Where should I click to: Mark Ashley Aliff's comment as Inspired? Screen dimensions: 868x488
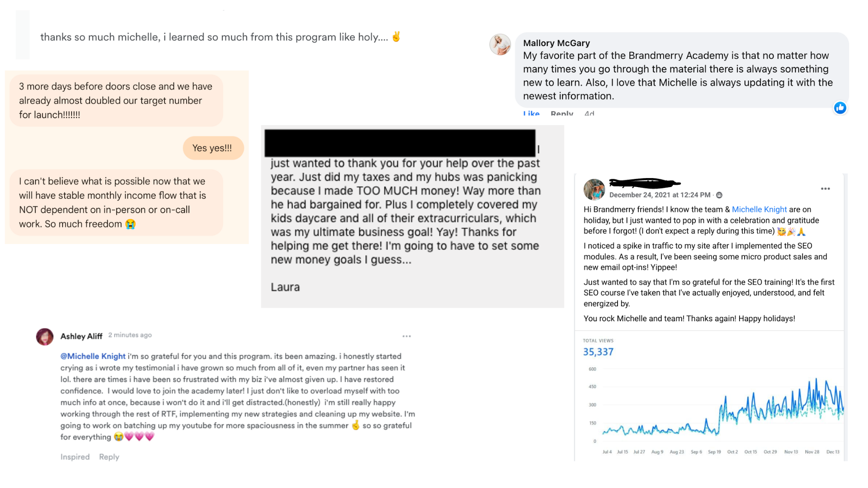[x=75, y=457]
